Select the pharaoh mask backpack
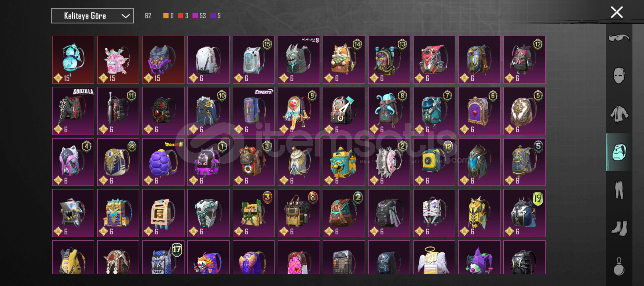 pyautogui.click(x=479, y=60)
